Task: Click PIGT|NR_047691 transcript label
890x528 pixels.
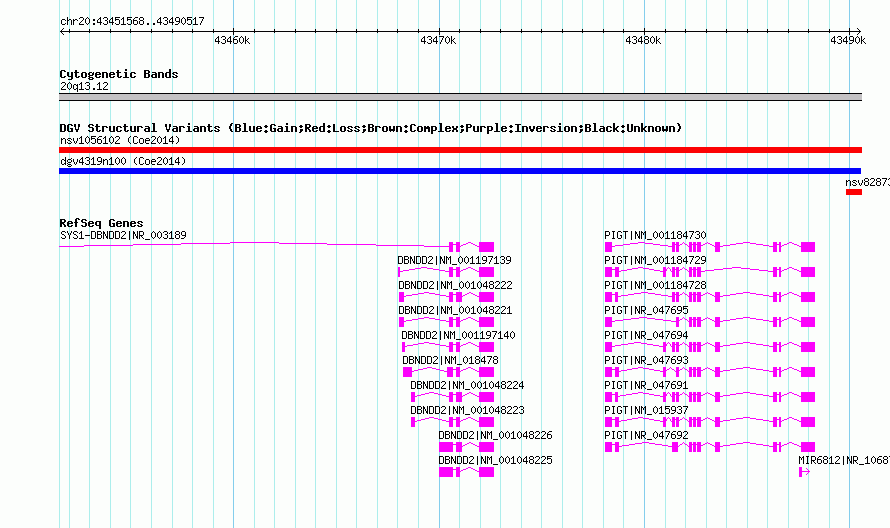Action: pyautogui.click(x=646, y=385)
